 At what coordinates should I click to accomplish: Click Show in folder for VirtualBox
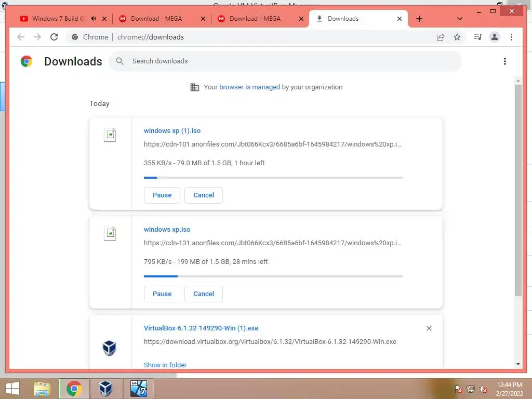click(165, 365)
